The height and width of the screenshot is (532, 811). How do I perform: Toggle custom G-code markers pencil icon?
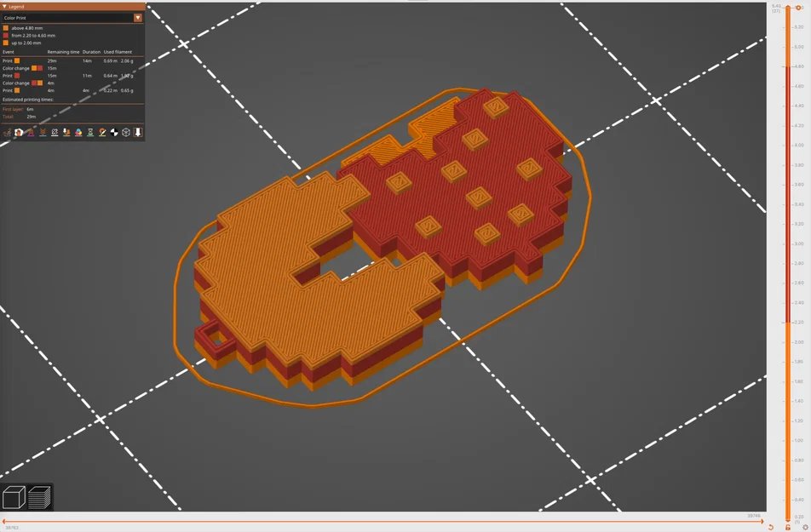coord(102,132)
